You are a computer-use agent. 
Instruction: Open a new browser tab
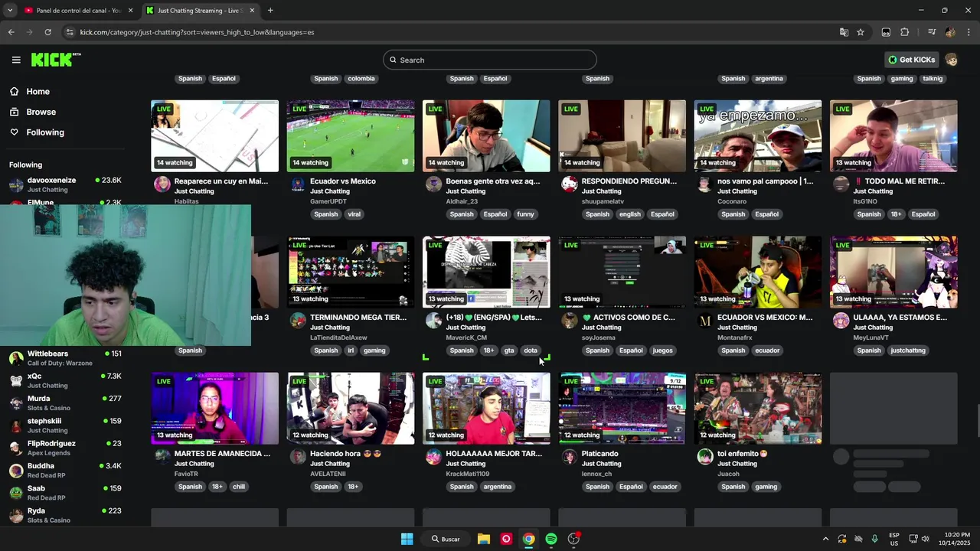pos(270,11)
